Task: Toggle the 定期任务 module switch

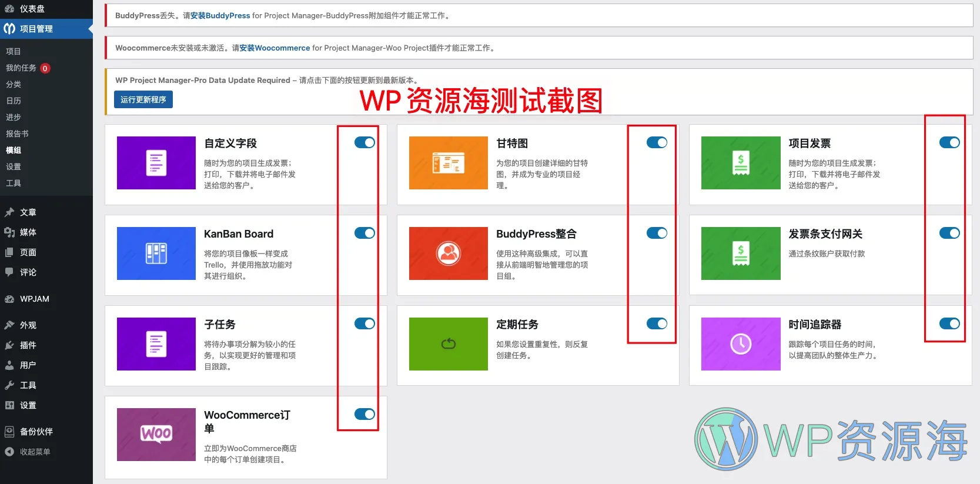Action: [657, 323]
